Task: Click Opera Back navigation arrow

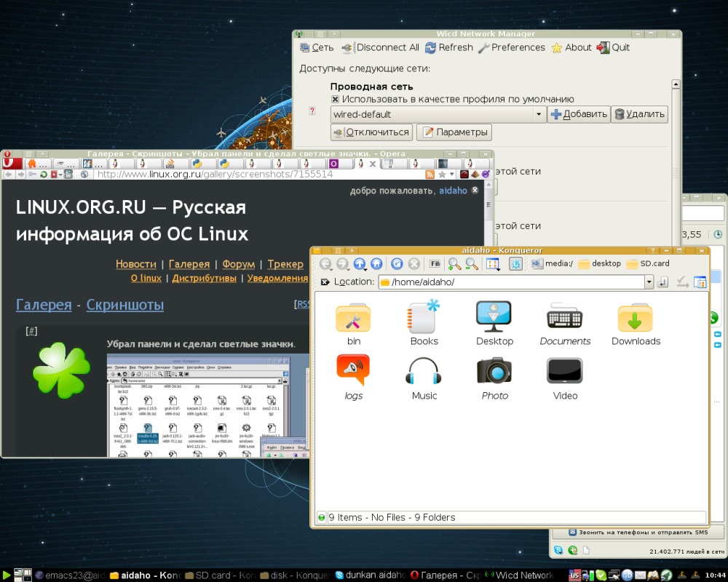Action: 8,175
